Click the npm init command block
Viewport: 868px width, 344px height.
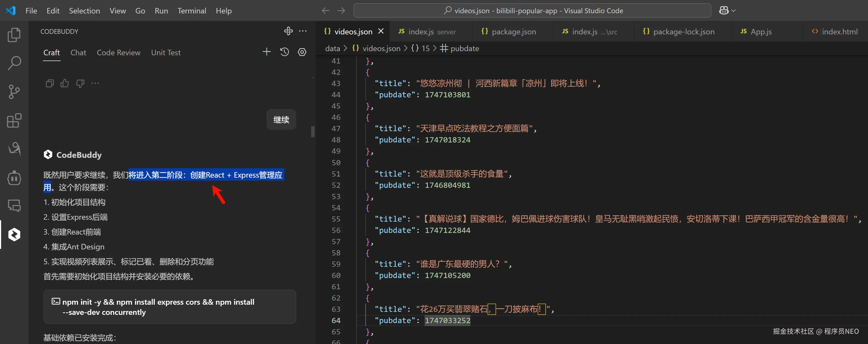(170, 307)
